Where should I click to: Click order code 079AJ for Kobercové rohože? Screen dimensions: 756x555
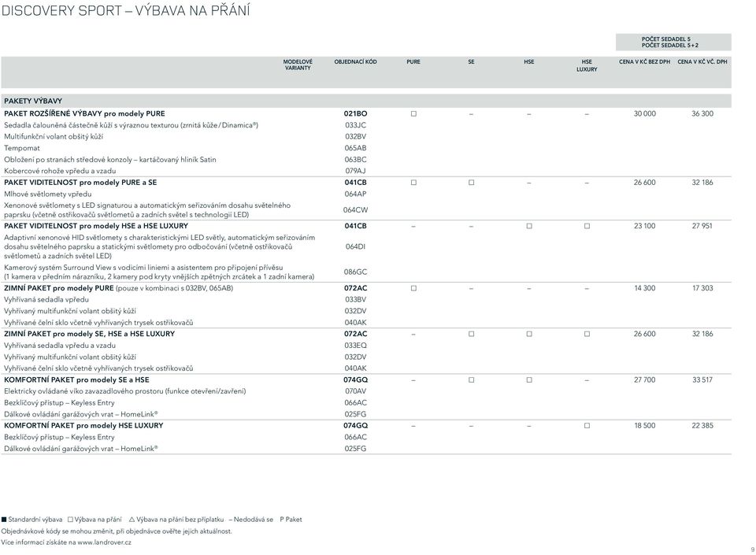click(x=355, y=171)
